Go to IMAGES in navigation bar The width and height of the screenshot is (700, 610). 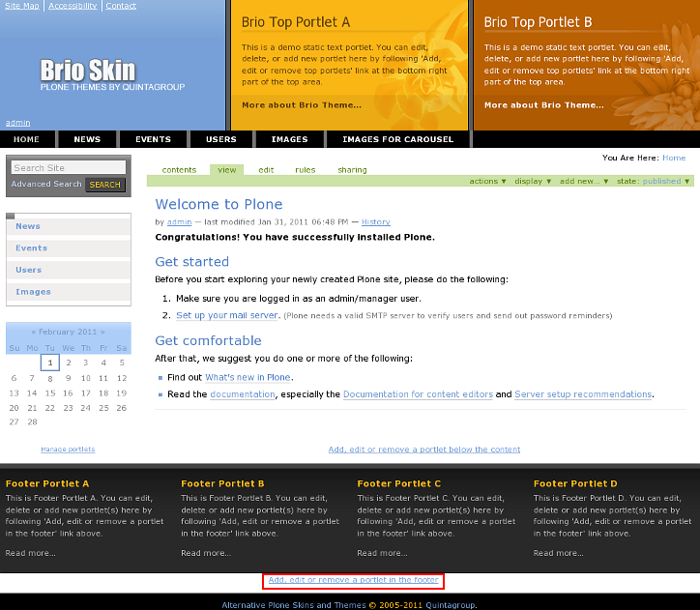coord(290,139)
